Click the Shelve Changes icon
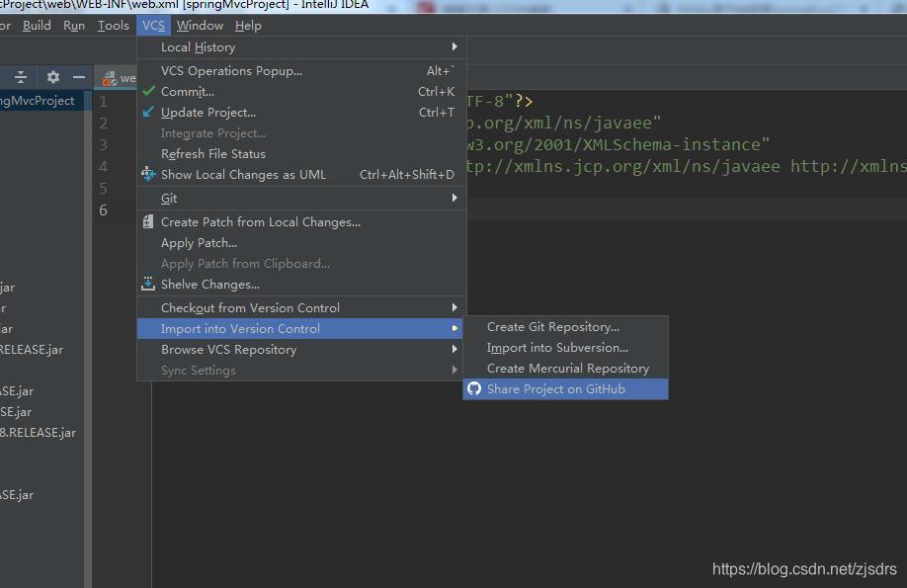 click(148, 284)
